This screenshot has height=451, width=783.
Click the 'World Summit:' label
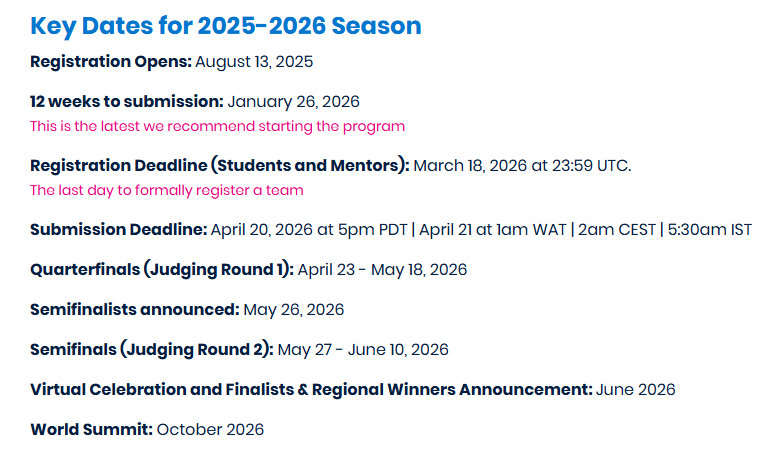pyautogui.click(x=91, y=430)
